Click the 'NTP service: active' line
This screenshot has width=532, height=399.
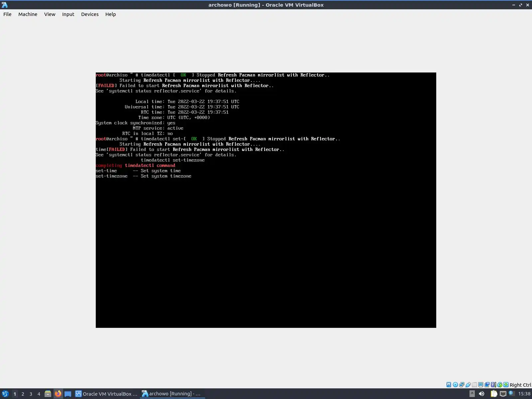click(x=158, y=128)
